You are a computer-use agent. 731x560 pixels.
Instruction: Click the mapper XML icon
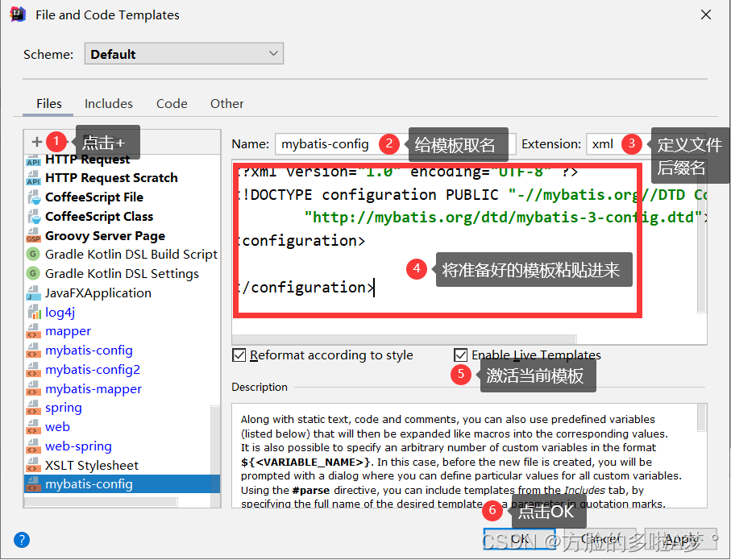click(34, 331)
